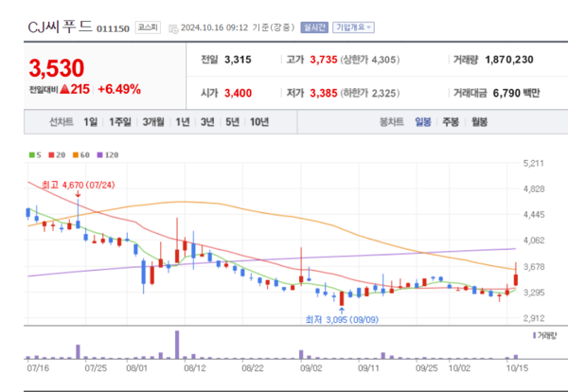This screenshot has height=392, width=568.
Task: Select the 3개월 line chart period
Action: click(x=153, y=122)
